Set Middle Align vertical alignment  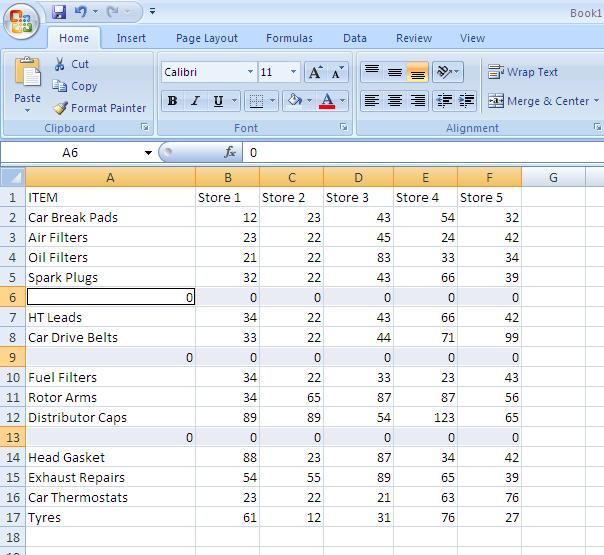tap(395, 72)
